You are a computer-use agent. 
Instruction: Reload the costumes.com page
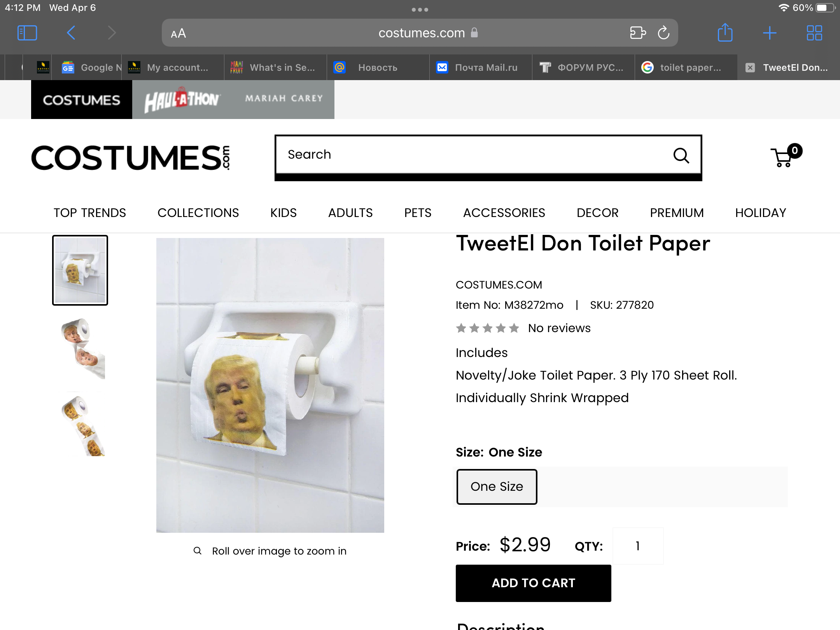tap(663, 33)
